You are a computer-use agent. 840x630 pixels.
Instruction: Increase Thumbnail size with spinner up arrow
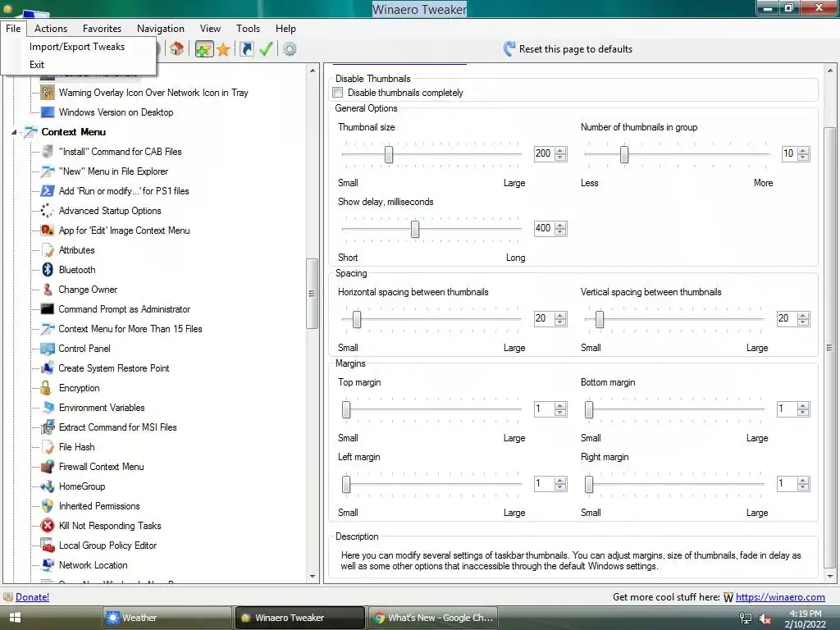(x=560, y=151)
